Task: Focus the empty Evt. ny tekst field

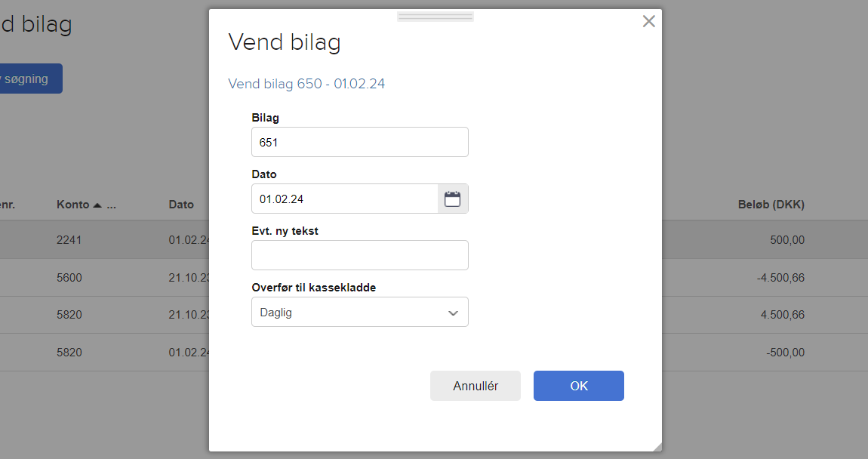Action: click(359, 254)
